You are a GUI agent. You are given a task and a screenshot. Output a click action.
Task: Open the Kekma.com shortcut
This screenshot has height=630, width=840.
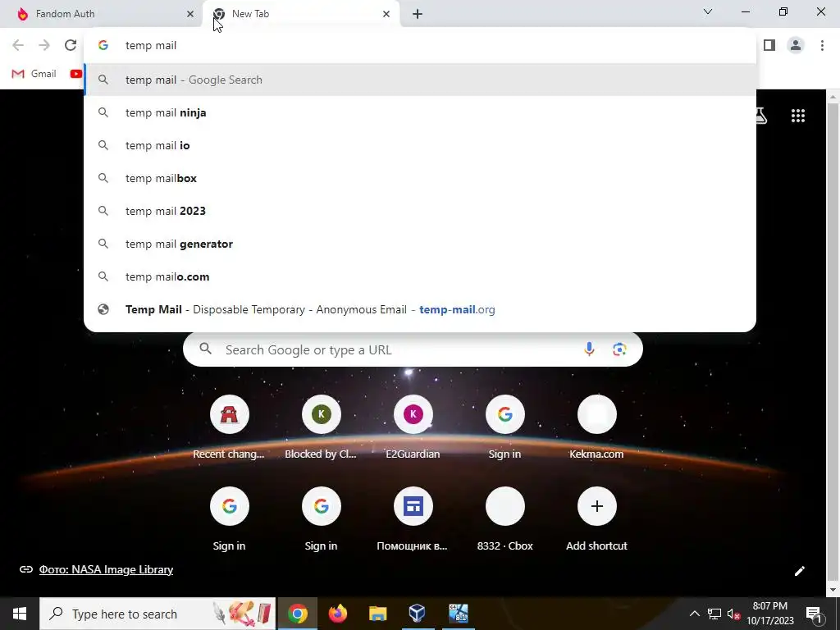click(597, 427)
